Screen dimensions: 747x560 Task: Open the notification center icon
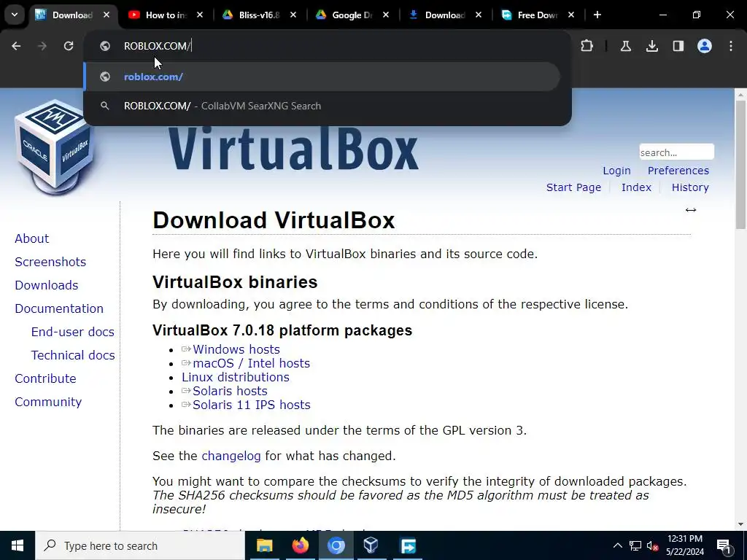pos(724,545)
